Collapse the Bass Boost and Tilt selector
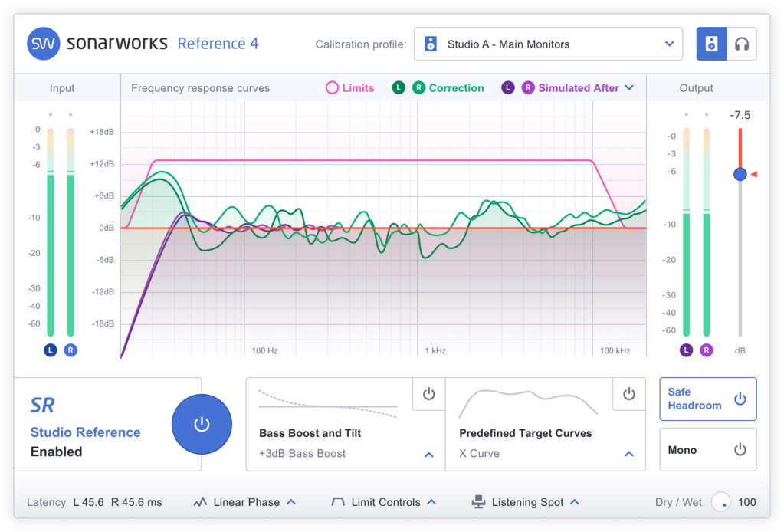The height and width of the screenshot is (532, 784). click(428, 454)
